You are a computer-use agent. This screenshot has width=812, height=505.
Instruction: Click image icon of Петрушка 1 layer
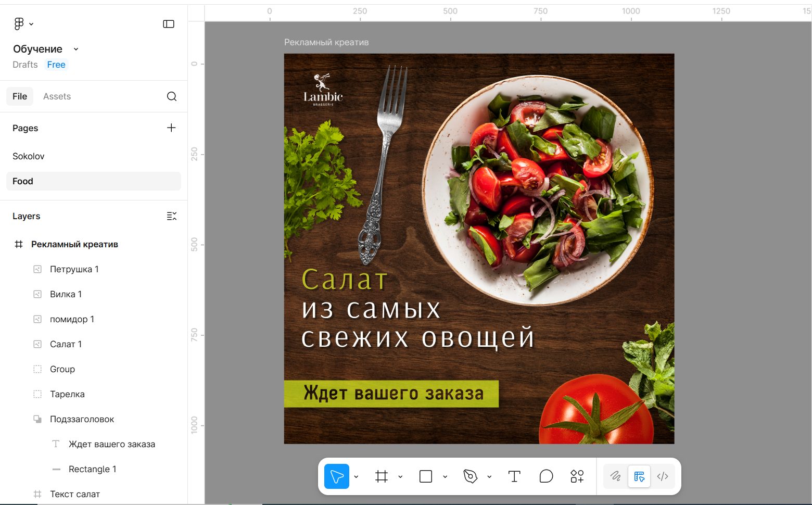point(37,269)
